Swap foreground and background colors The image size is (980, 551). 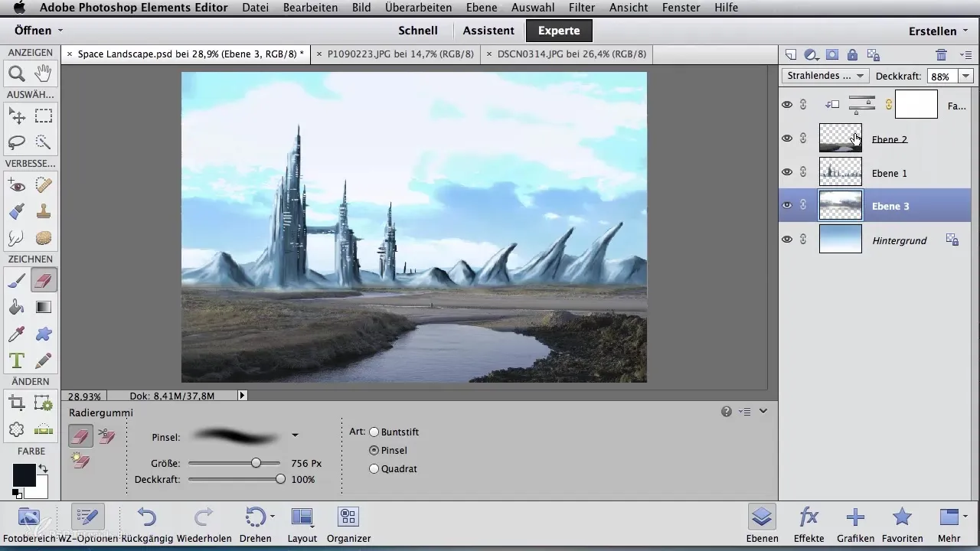(x=44, y=468)
